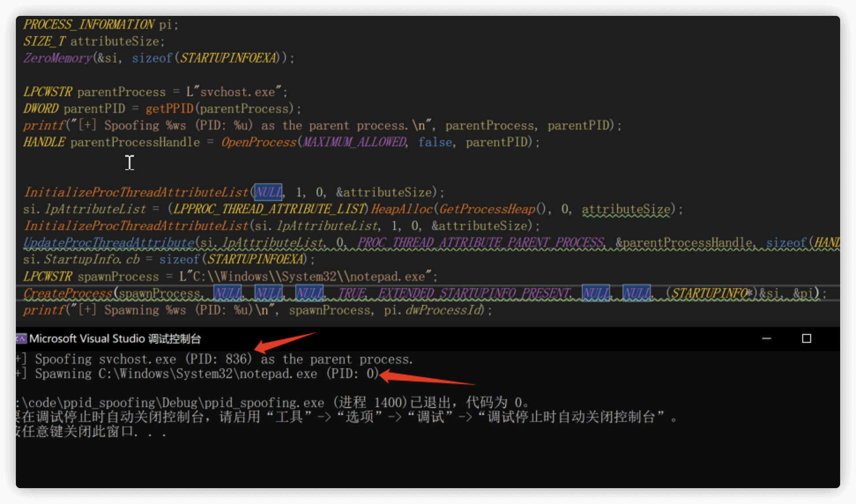Click the notepad.exe path string literal

click(x=309, y=276)
